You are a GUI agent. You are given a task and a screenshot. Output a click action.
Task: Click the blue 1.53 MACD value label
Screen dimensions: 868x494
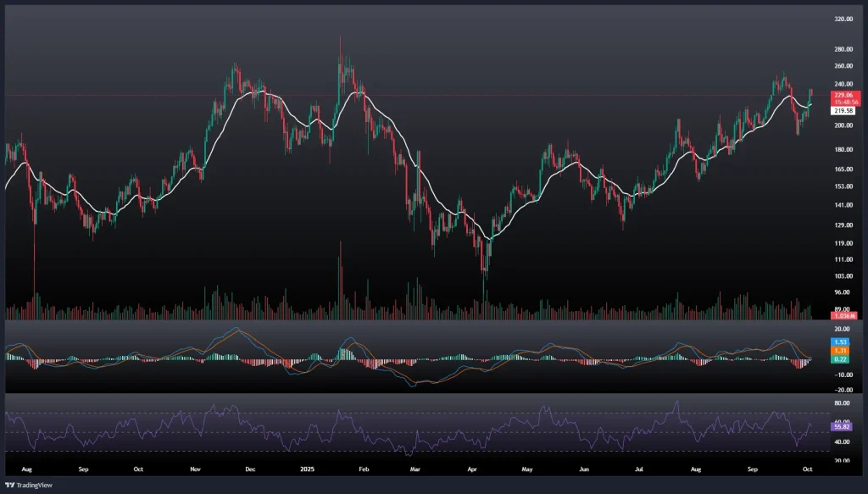818,341
